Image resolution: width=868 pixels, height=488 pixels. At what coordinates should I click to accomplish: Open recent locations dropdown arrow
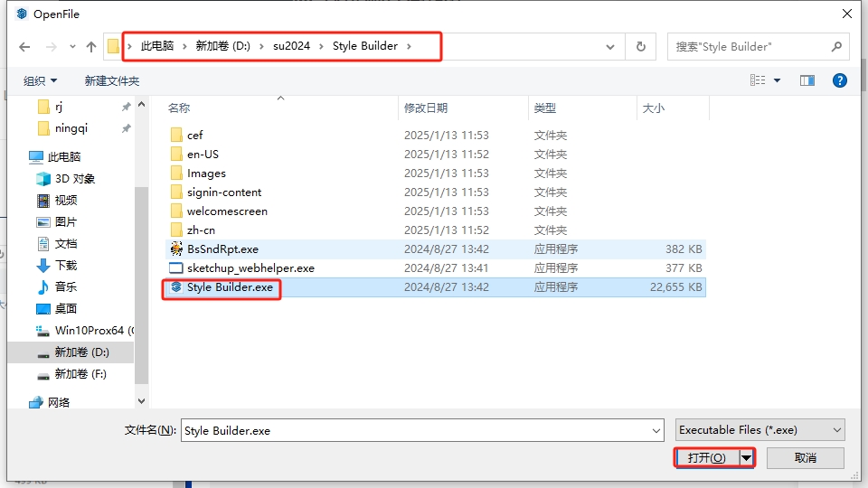click(72, 47)
